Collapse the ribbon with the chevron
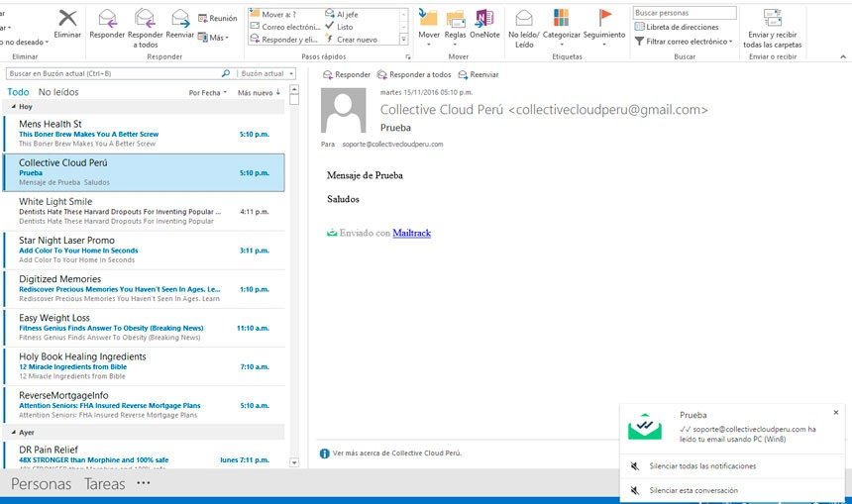This screenshot has width=852, height=504. (843, 56)
